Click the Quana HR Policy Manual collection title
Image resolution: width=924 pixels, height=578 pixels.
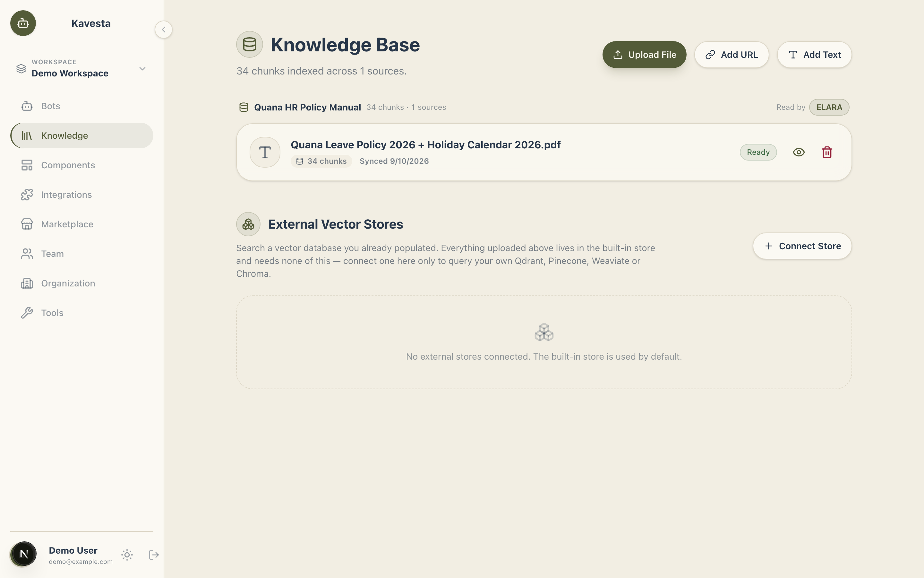click(x=307, y=108)
